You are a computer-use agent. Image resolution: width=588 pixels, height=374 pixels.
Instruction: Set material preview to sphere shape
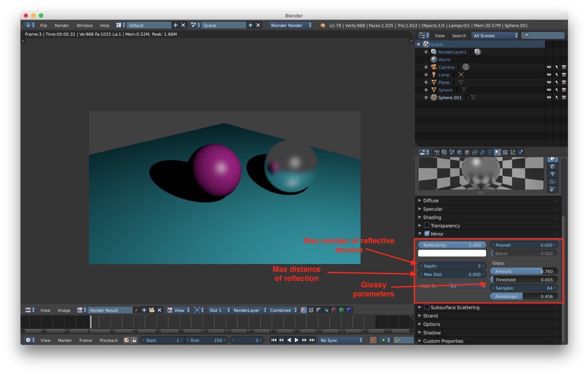pyautogui.click(x=553, y=159)
